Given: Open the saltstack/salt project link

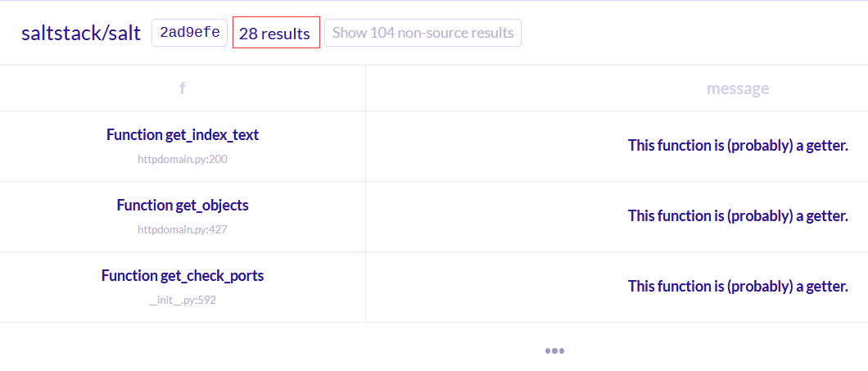Looking at the screenshot, I should pos(81,34).
